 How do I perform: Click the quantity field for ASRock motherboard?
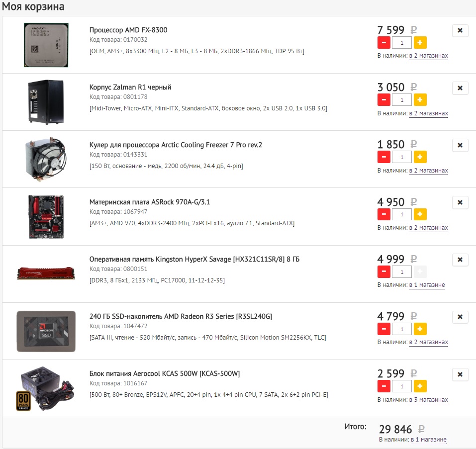tap(401, 214)
